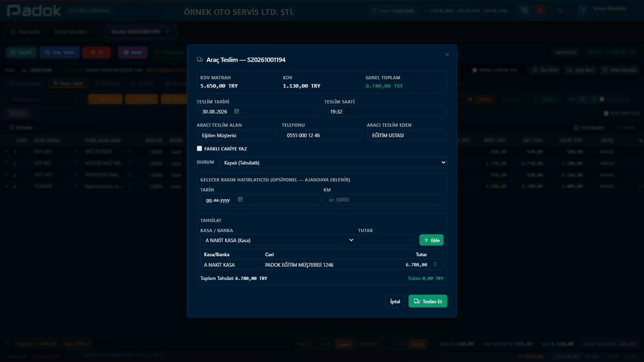The width and height of the screenshot is (644, 362).
Task: Click the Teslim Et button
Action: (428, 301)
